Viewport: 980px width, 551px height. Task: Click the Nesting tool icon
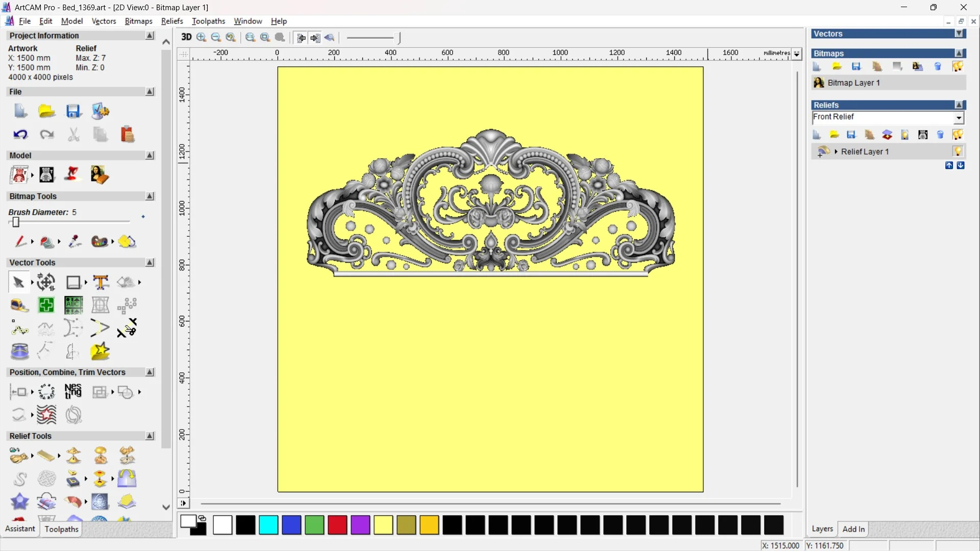pyautogui.click(x=73, y=391)
